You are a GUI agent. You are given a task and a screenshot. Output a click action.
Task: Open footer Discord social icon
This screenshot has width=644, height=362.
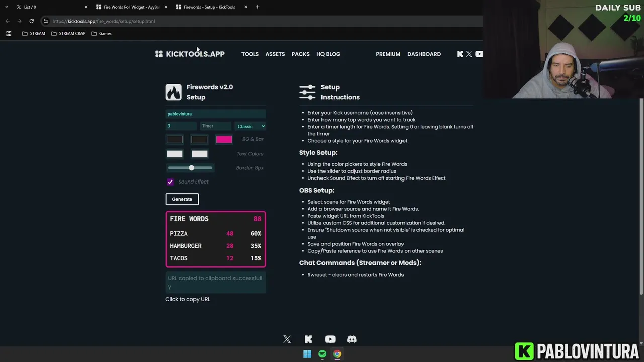click(x=352, y=339)
